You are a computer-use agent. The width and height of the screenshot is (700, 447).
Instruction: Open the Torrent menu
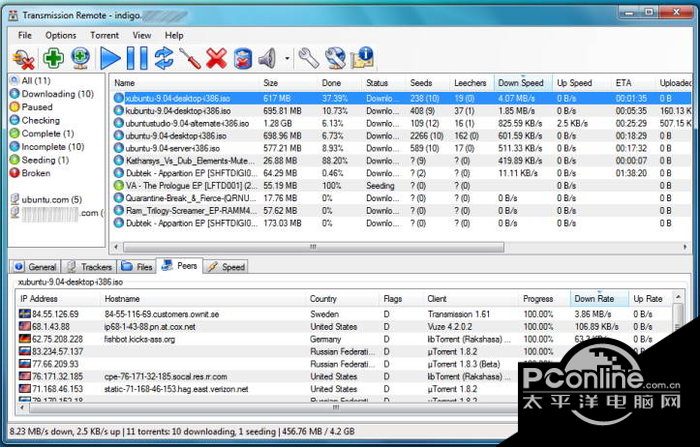[x=104, y=35]
